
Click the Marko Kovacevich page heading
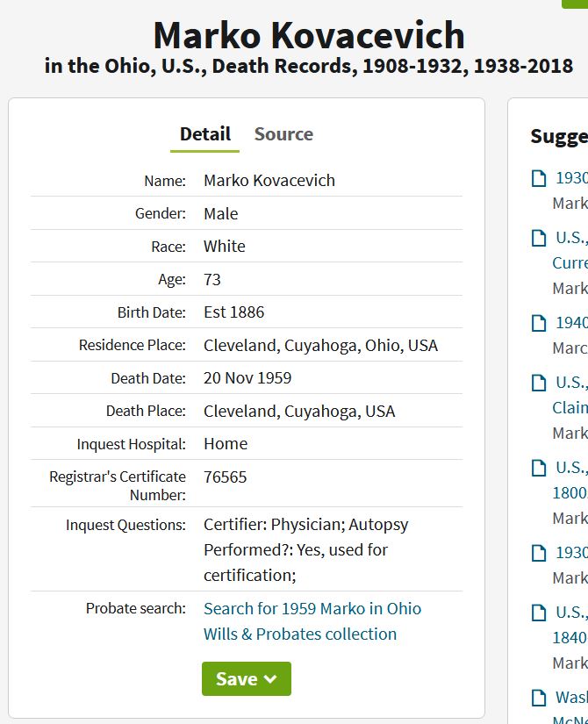pyautogui.click(x=309, y=36)
